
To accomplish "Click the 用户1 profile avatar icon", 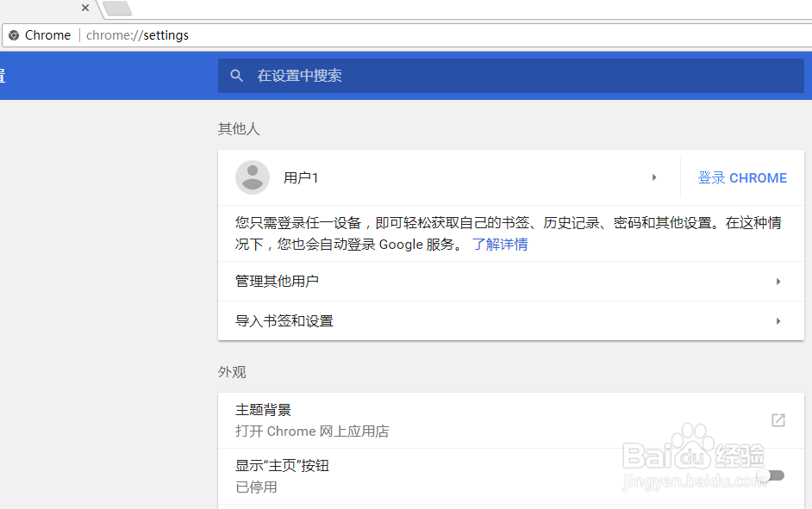I will click(253, 177).
